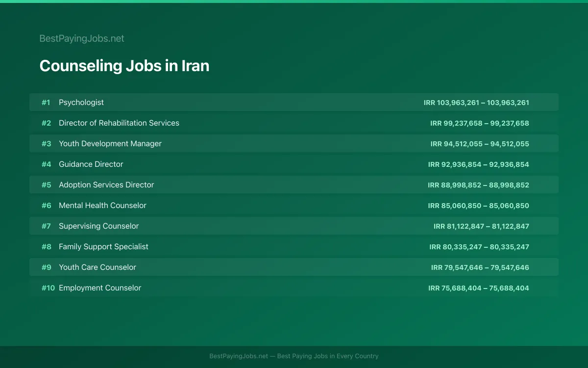Select the Counseling Jobs in Iran heading
The height and width of the screenshot is (368, 588).
124,66
